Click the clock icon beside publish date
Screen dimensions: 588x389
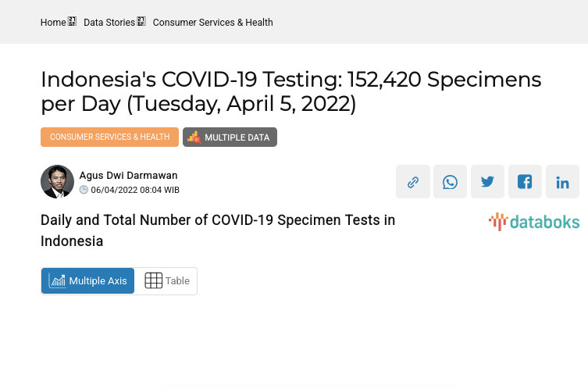pos(84,190)
